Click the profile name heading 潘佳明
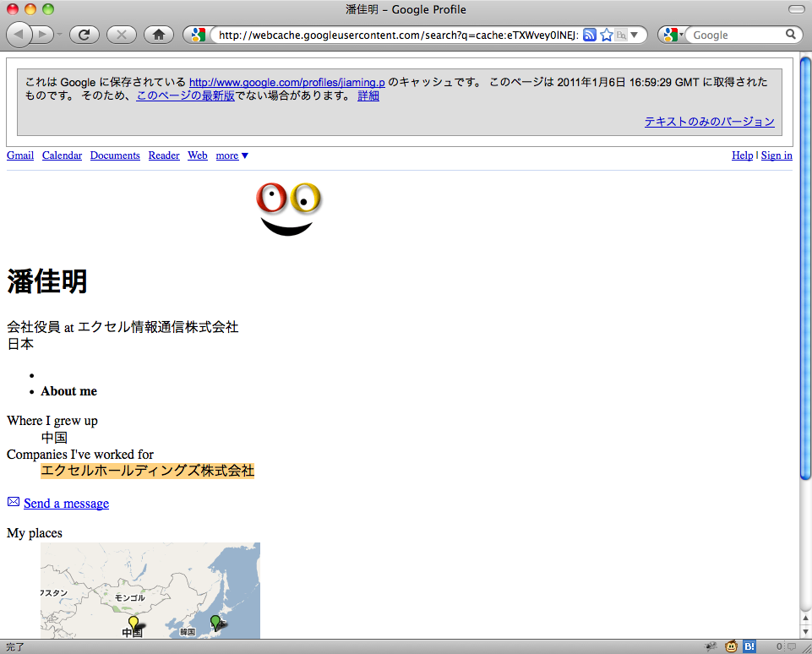Screen dimensions: 812x654 [x=46, y=281]
